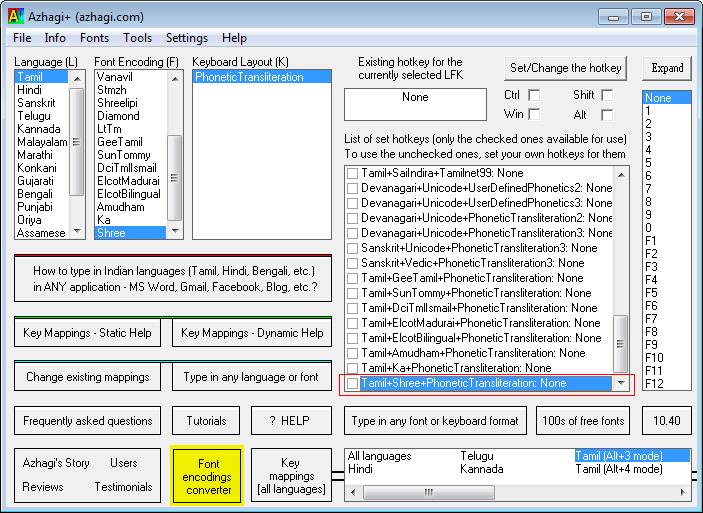The image size is (703, 513).
Task: Click left arrow of bottom horizontal scrollbar
Action: (353, 492)
